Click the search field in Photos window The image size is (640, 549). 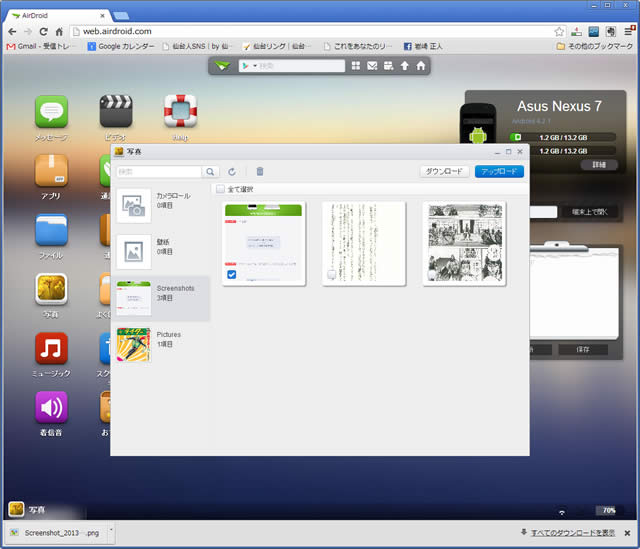pyautogui.click(x=159, y=172)
